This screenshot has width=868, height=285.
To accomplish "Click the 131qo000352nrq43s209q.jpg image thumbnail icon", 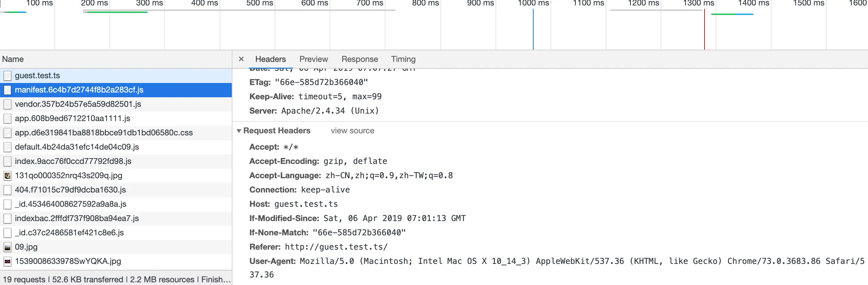I will (7, 175).
